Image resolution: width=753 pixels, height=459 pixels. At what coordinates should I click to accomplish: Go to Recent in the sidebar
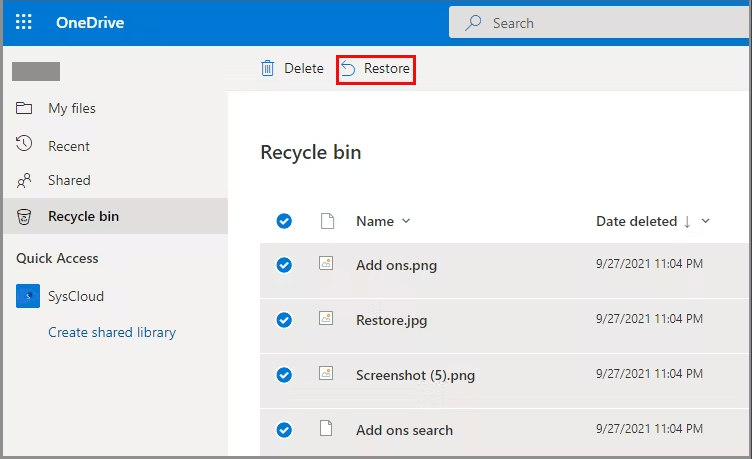(x=69, y=146)
